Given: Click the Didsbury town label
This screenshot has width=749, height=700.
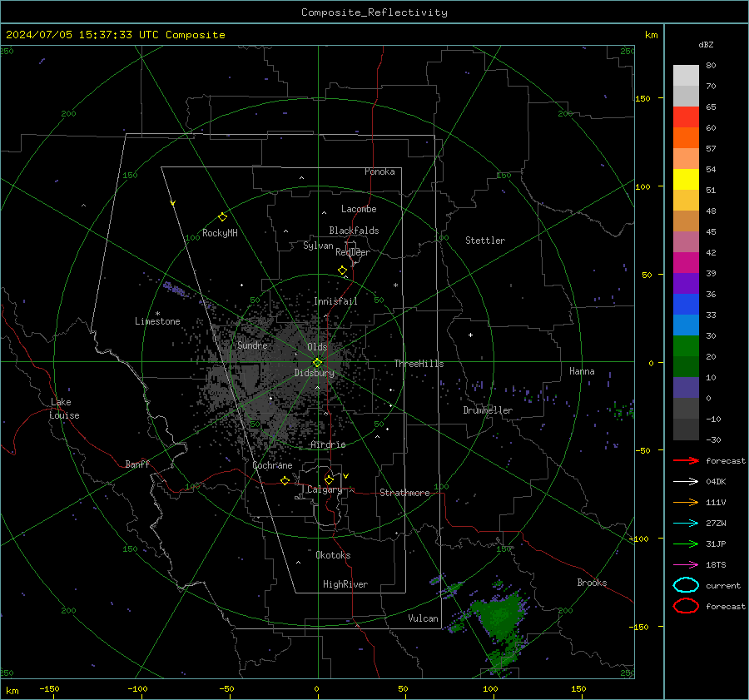Looking at the screenshot, I should coord(314,373).
